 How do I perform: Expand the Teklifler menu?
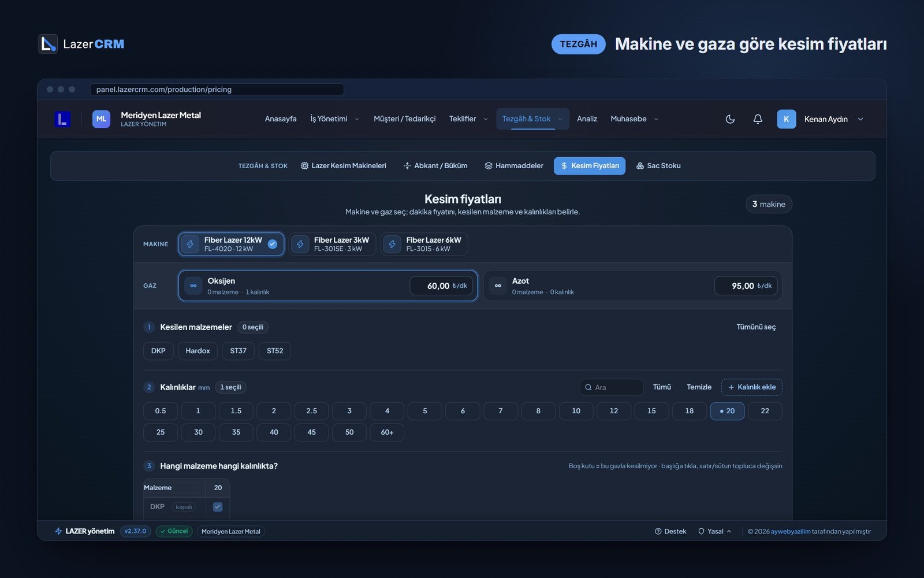point(468,119)
